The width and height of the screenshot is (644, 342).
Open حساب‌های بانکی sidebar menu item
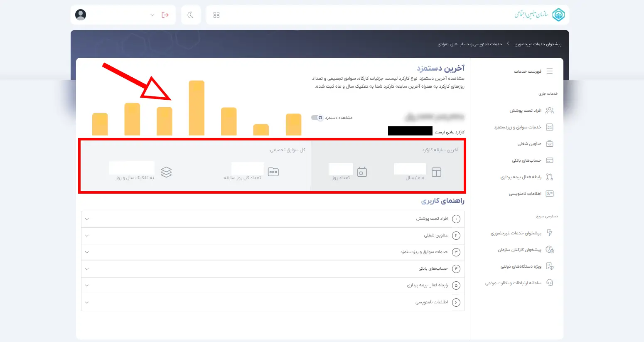point(527,160)
